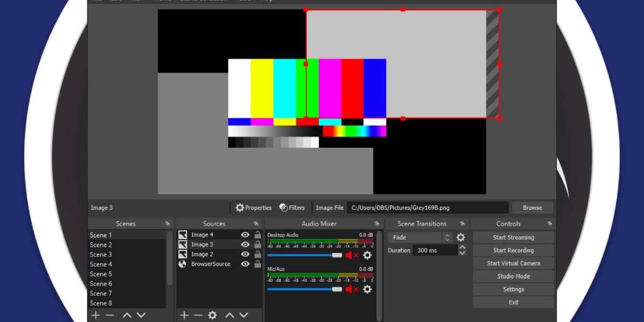Open Desktop Audio settings gear

pyautogui.click(x=367, y=255)
